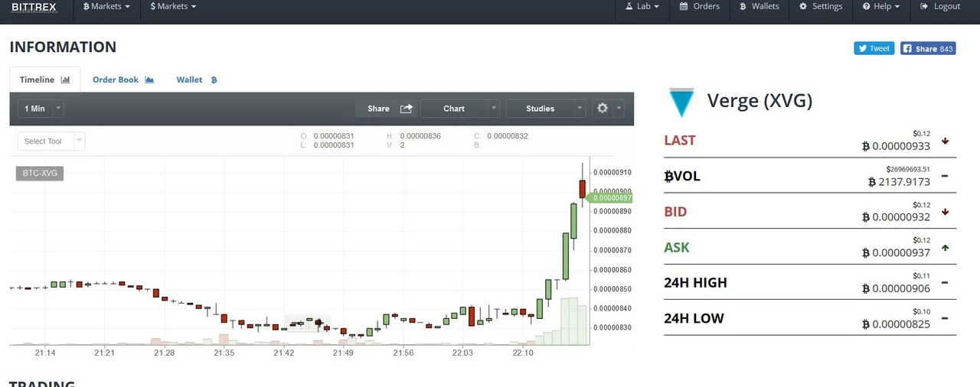Open Settings from the top bar
The height and width of the screenshot is (387, 980).
coord(821,7)
